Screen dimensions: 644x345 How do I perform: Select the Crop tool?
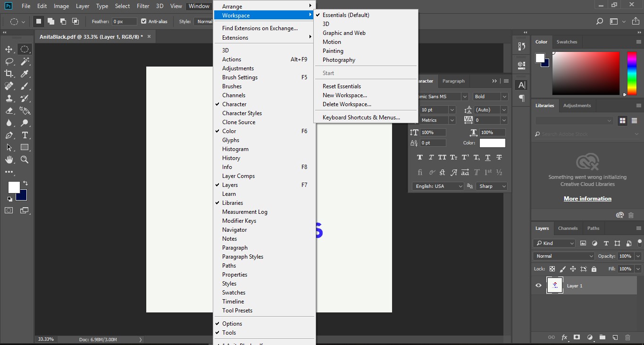(8, 73)
